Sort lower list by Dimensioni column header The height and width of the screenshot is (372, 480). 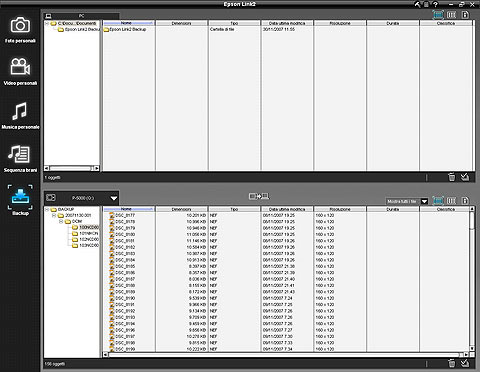tap(182, 209)
